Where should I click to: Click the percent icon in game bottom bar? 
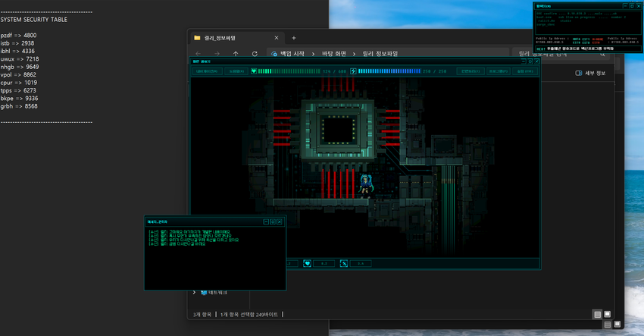click(344, 264)
